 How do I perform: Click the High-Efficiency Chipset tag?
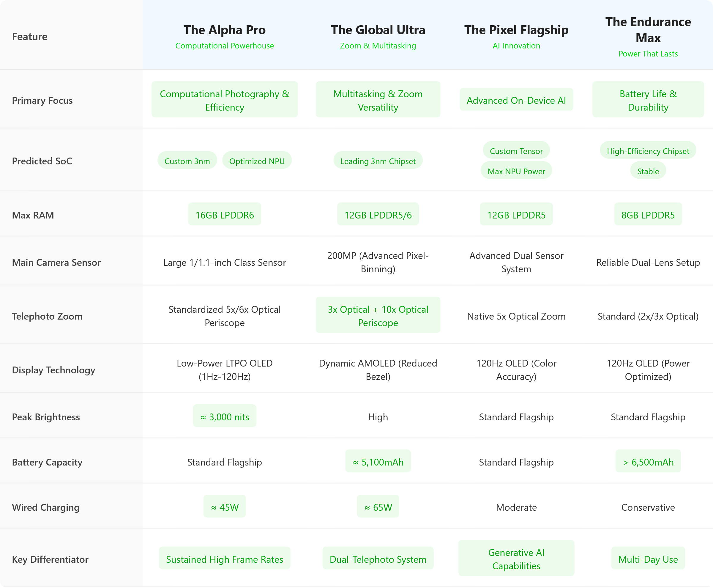pyautogui.click(x=648, y=151)
